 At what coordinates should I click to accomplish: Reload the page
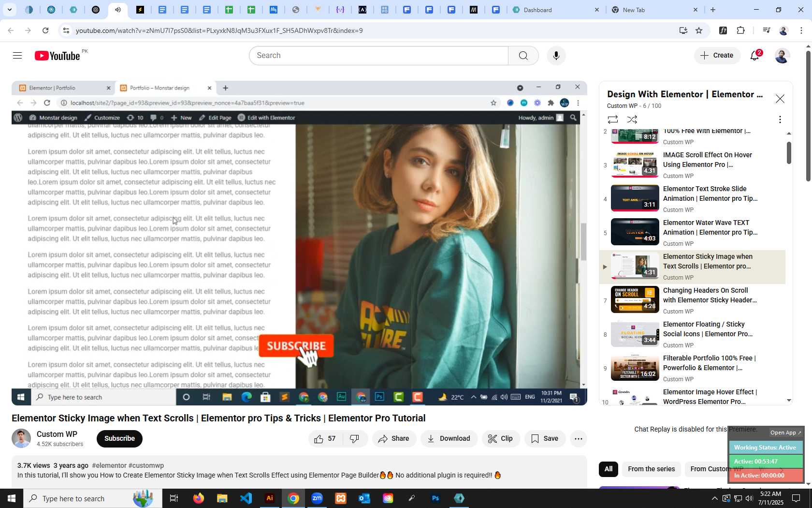click(x=45, y=30)
